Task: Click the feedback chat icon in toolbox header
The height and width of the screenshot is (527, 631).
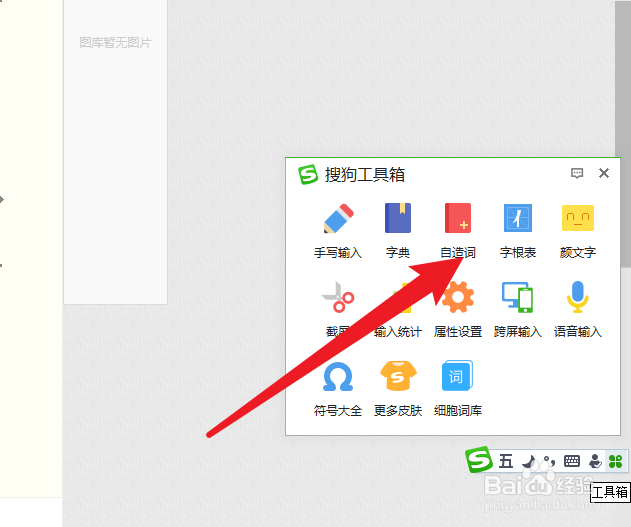Action: click(x=577, y=173)
